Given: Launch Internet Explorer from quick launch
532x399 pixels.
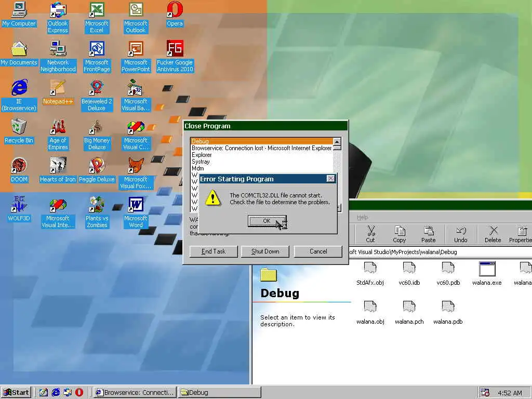Looking at the screenshot, I should [56, 393].
